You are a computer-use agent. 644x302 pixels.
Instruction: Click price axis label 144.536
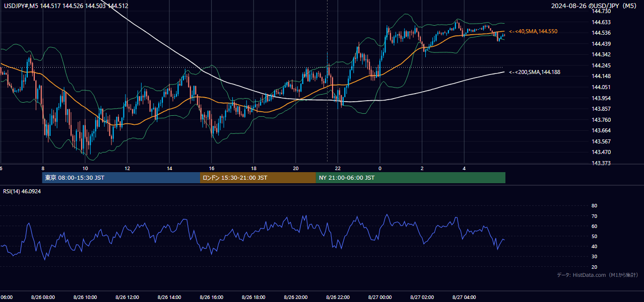coord(601,33)
